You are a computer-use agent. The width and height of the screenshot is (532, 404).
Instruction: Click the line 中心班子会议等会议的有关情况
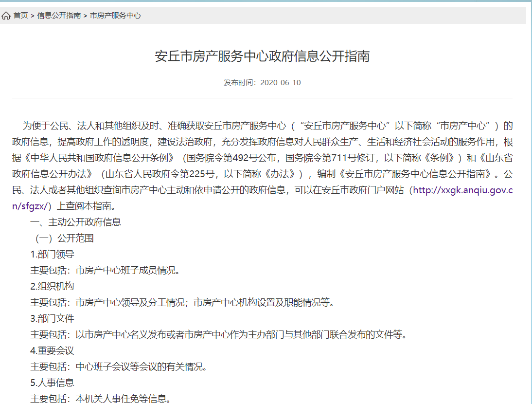coord(119,367)
